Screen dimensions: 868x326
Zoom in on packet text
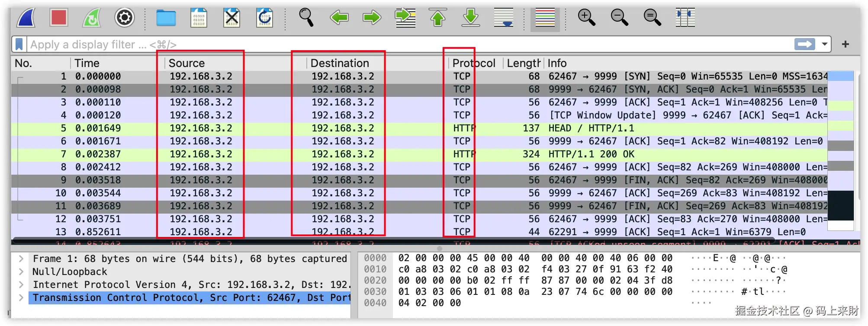coord(586,18)
